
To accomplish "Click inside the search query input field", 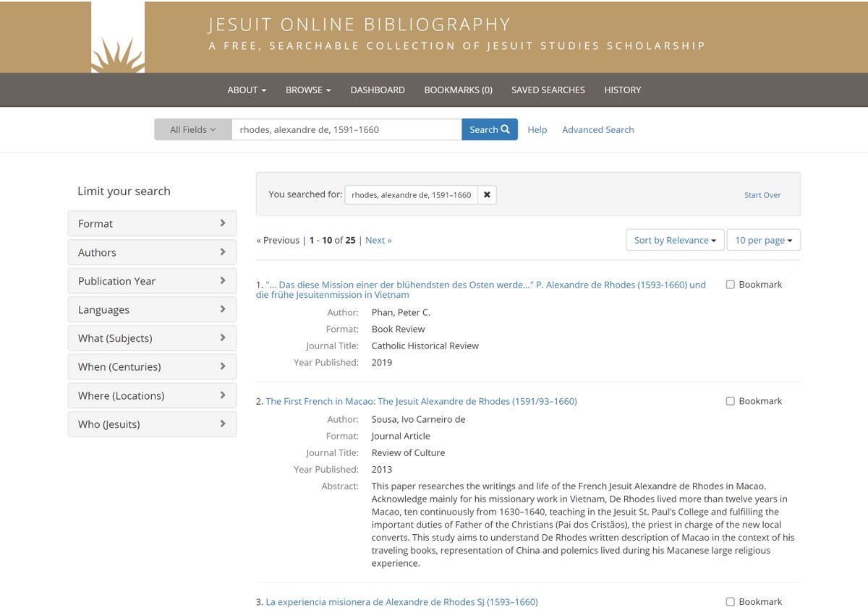I will pos(347,129).
